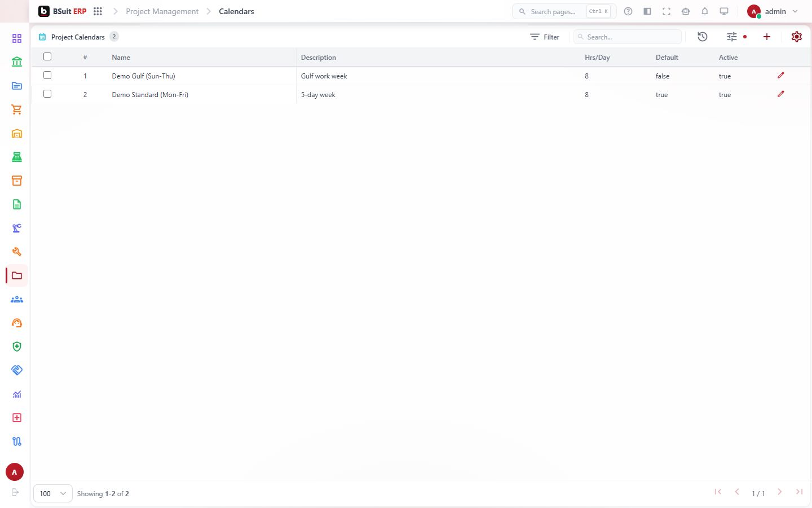812x508 pixels.
Task: Edit the Demo Standard (Mon-Fri) row
Action: pyautogui.click(x=781, y=94)
